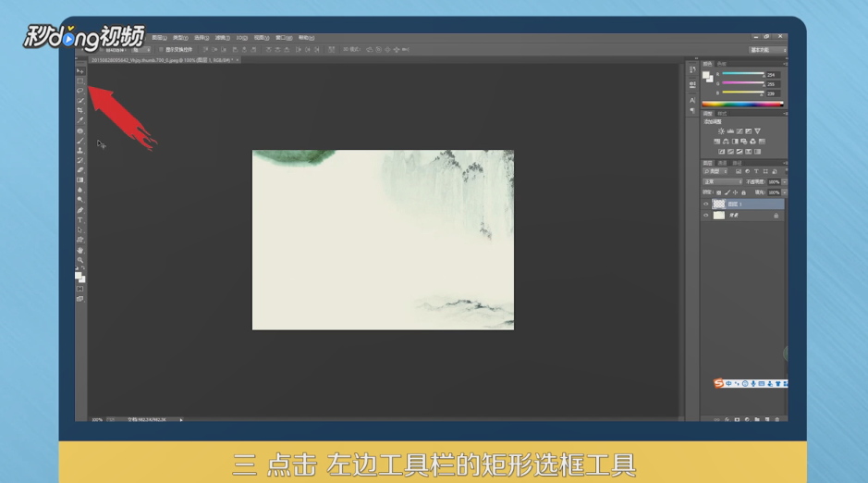Click the foreground color swatch in toolbar
The height and width of the screenshot is (483, 868).
[x=79, y=276]
